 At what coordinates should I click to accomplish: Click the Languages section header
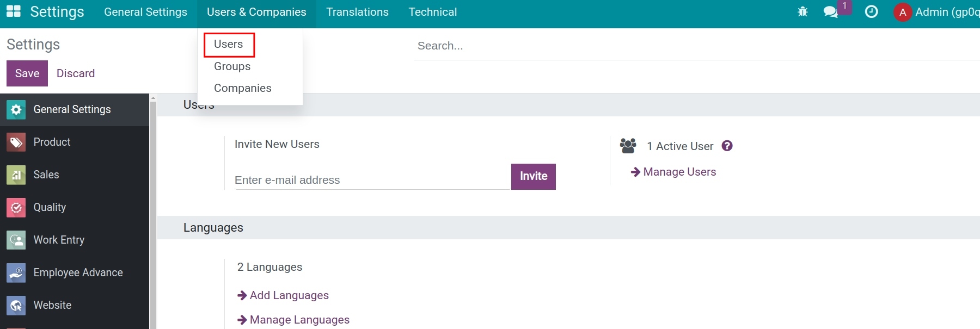[x=213, y=228]
